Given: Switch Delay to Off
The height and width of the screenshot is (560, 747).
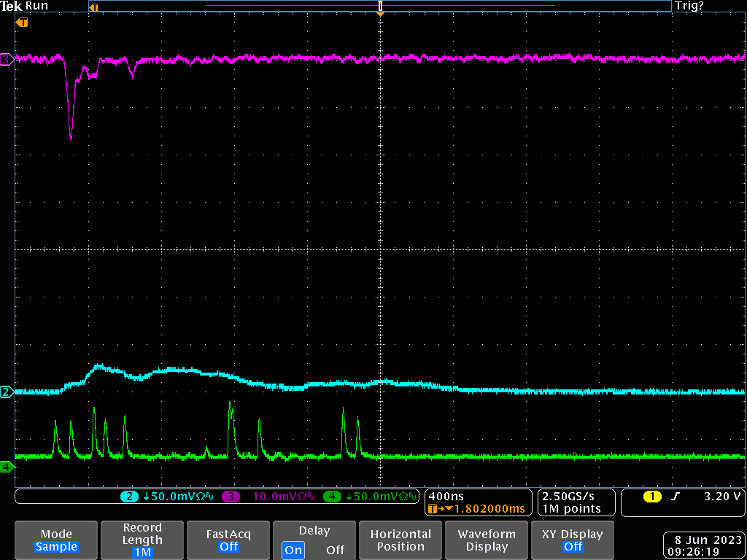Looking at the screenshot, I should 335,550.
